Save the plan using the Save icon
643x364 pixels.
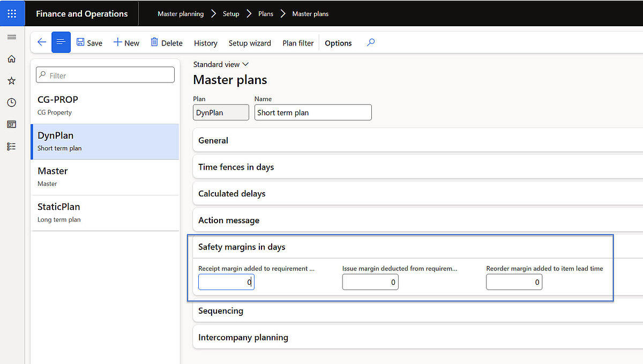(89, 42)
